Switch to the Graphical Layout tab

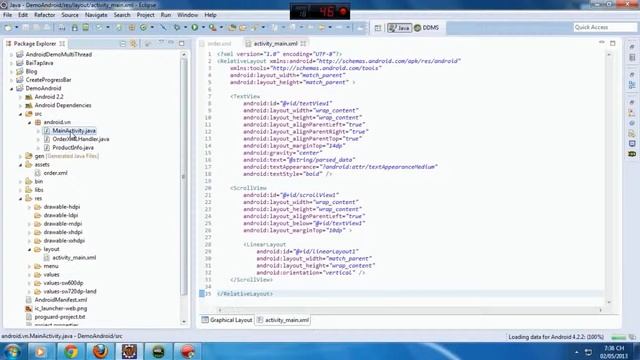pos(227,320)
